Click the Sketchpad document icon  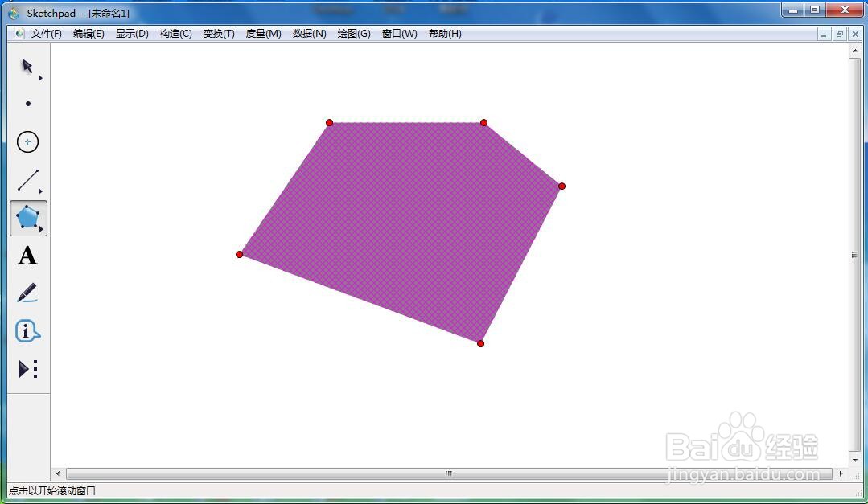[18, 33]
